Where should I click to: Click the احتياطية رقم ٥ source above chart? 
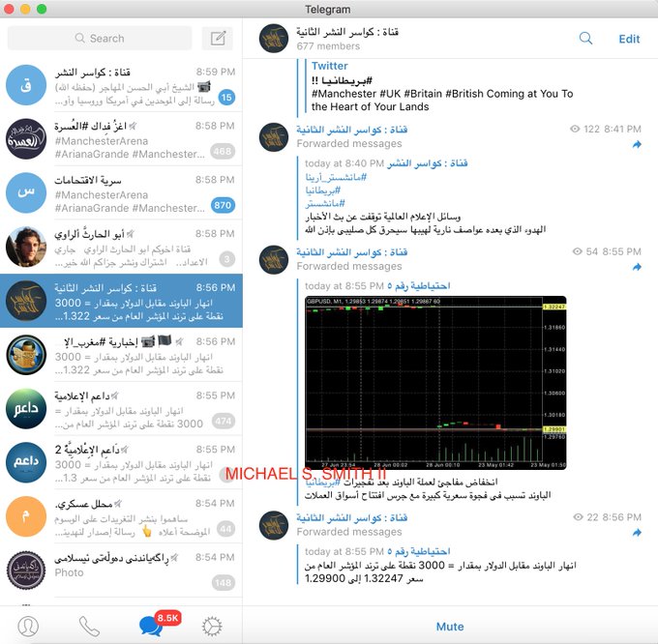point(418,286)
